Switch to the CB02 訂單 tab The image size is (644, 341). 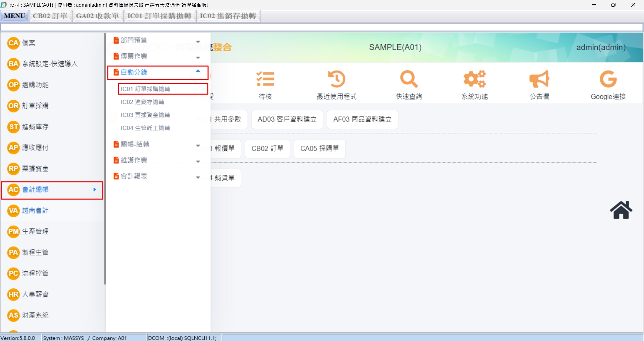(x=50, y=16)
